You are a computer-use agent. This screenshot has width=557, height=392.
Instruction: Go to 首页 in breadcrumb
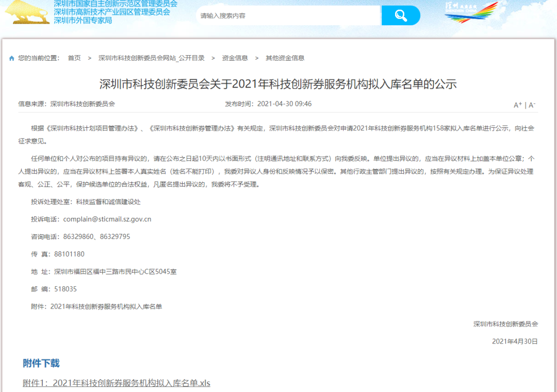74,58
